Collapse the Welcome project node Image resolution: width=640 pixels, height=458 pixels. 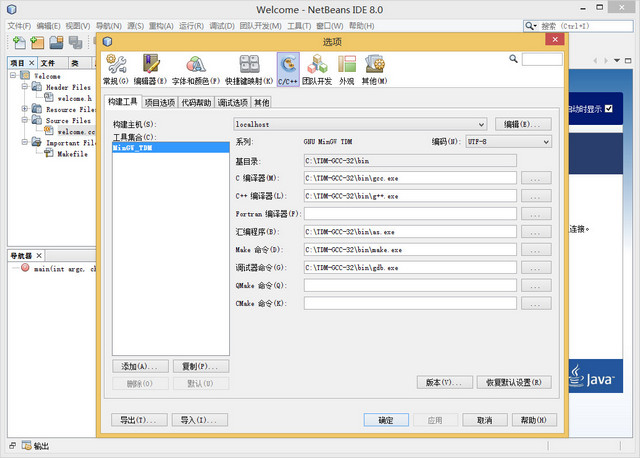pyautogui.click(x=13, y=76)
